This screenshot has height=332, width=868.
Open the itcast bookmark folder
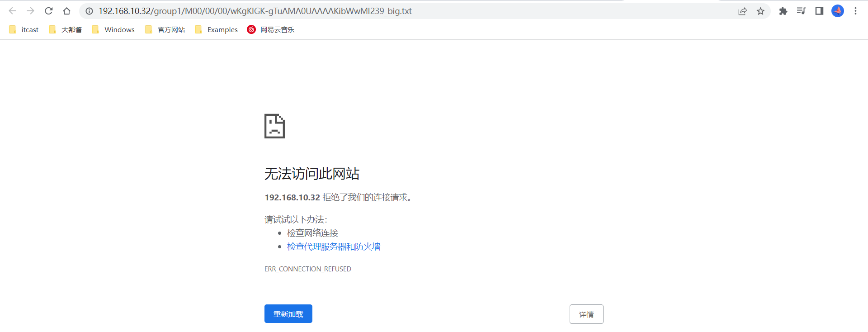pyautogui.click(x=24, y=29)
